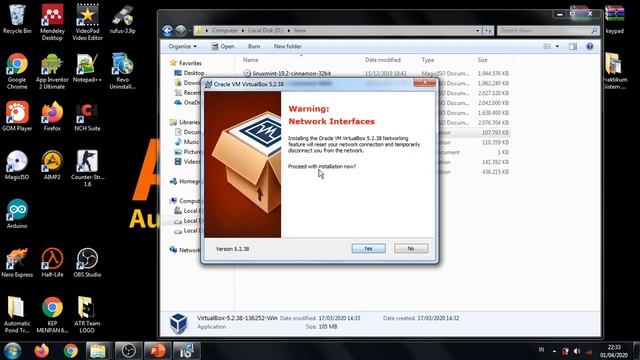Click Explorer forward navigation arrow
640x360 pixels.
[x=180, y=30]
